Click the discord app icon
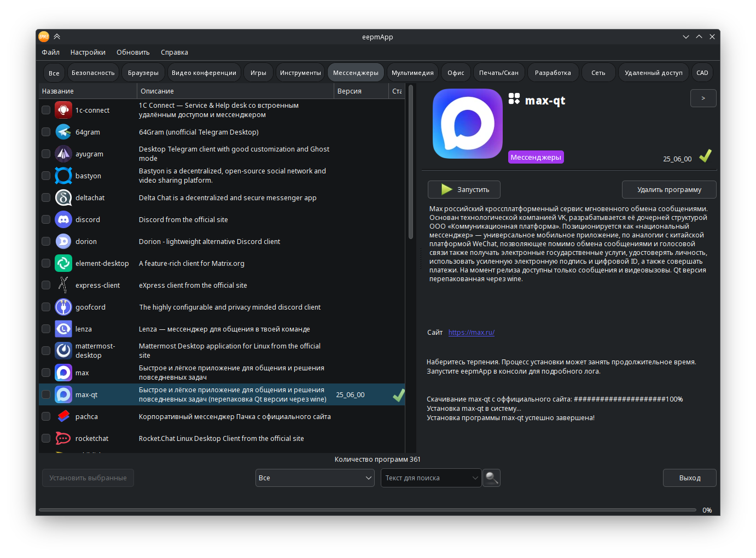The height and width of the screenshot is (558, 756). pyautogui.click(x=63, y=219)
